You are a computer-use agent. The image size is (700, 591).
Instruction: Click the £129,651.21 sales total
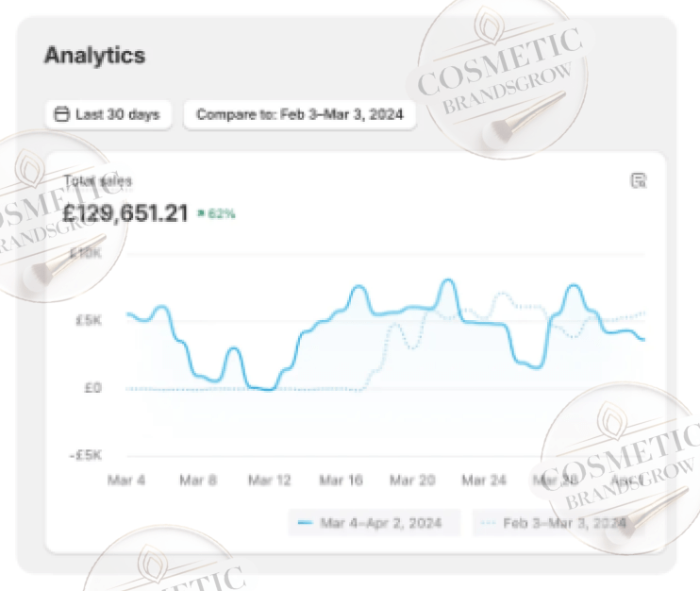(x=125, y=213)
